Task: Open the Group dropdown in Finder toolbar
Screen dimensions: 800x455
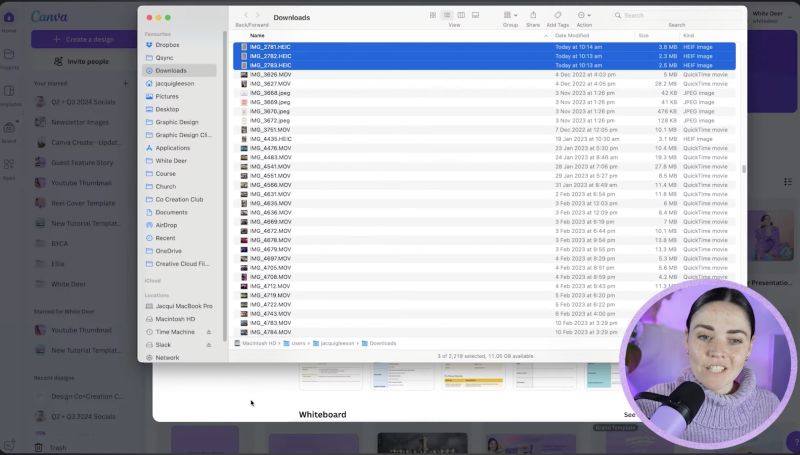Action: pos(510,15)
